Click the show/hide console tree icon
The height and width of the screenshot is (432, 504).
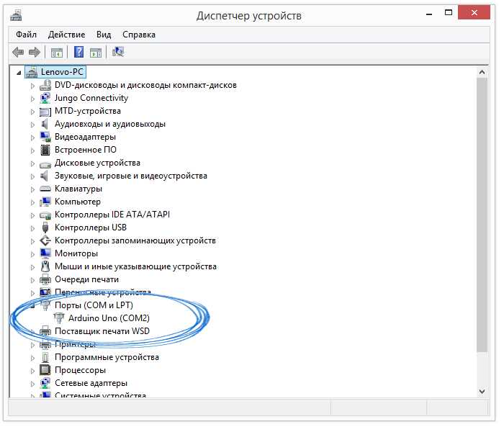pyautogui.click(x=57, y=52)
